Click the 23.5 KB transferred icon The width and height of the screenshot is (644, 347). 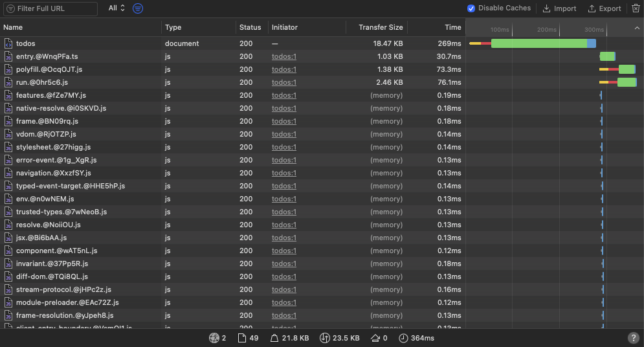pos(324,338)
